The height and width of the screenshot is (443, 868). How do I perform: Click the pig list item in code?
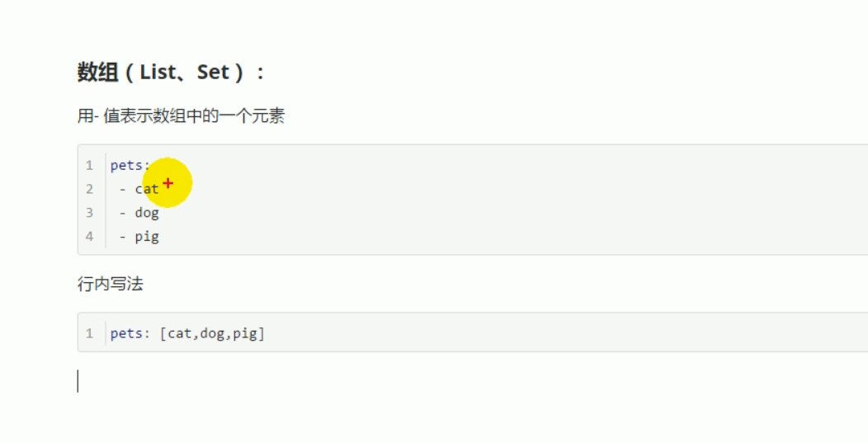(x=147, y=237)
